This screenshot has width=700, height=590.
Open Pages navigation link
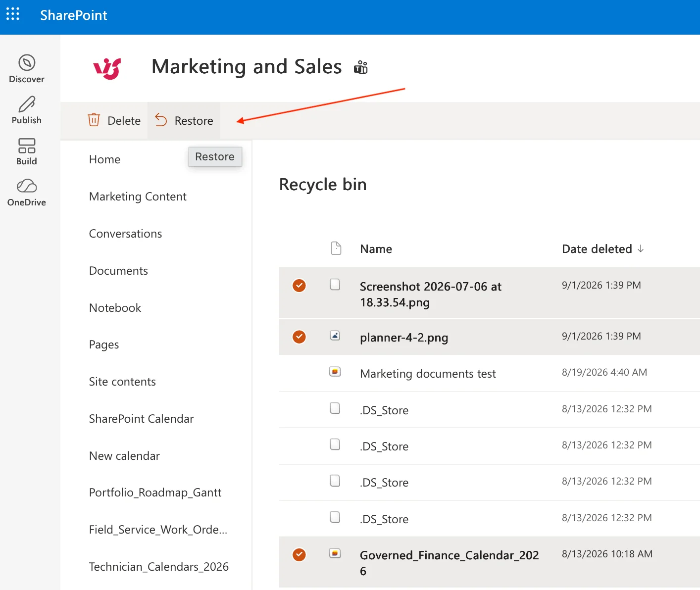click(104, 344)
